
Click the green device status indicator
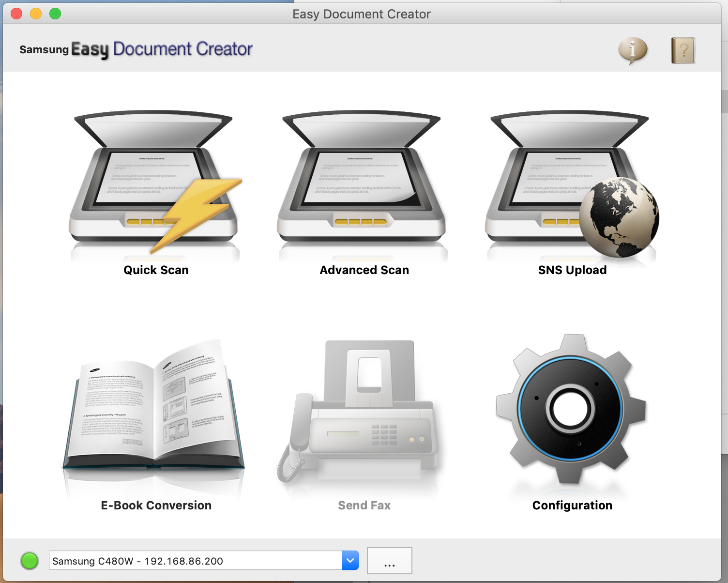click(30, 561)
